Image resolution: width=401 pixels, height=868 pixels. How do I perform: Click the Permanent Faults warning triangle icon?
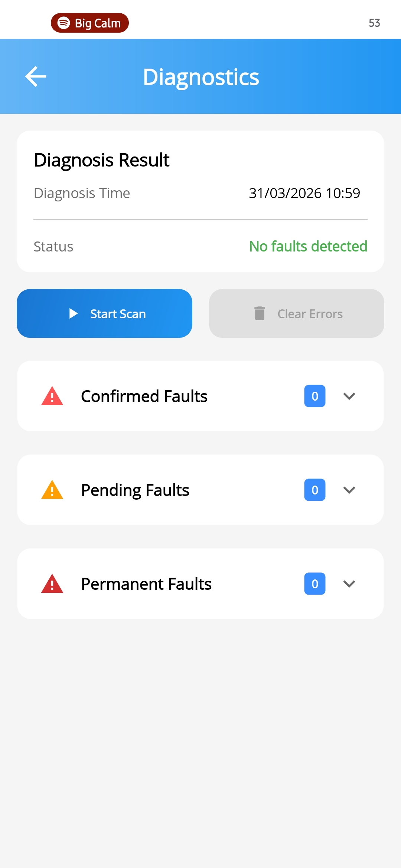point(52,584)
